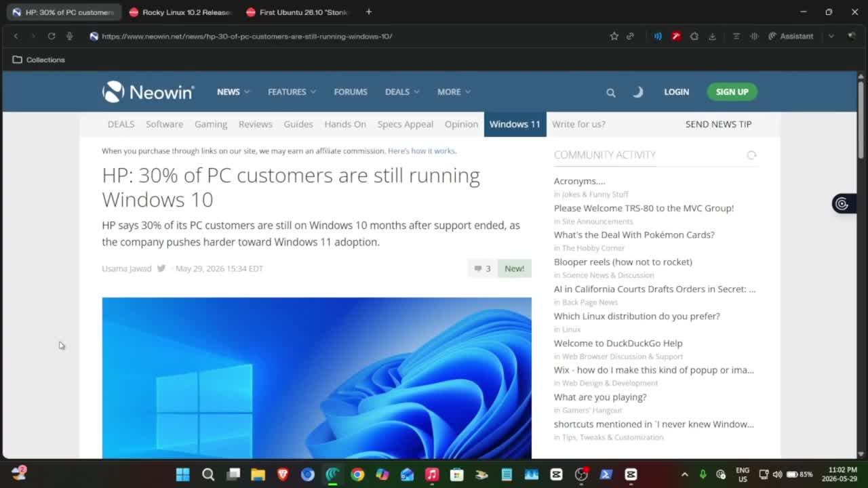Image resolution: width=868 pixels, height=488 pixels.
Task: Open the downloads icon in browser toolbar
Action: (x=712, y=36)
